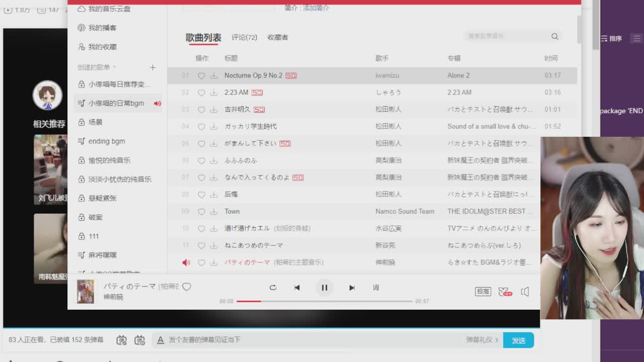Open the 极高 sound quality selector
Screen dimensions: 644x362
[x=483, y=292]
